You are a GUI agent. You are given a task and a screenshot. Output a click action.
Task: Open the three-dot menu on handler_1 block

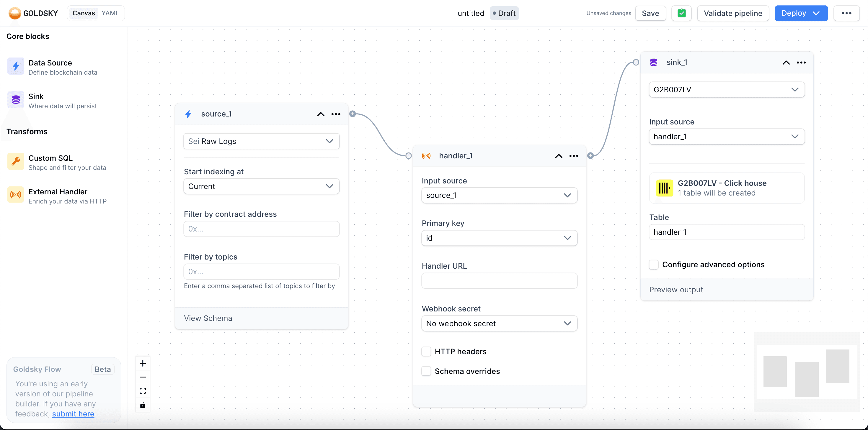pos(573,155)
